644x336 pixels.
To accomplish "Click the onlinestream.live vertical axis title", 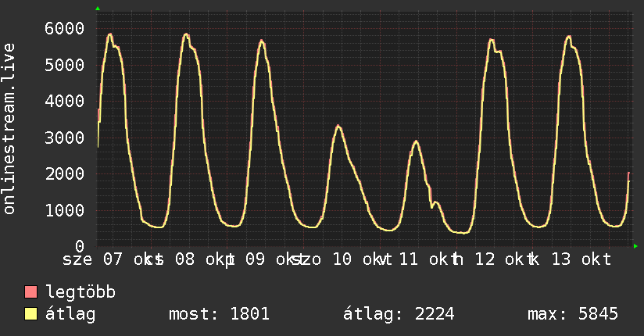I will coord(9,129).
